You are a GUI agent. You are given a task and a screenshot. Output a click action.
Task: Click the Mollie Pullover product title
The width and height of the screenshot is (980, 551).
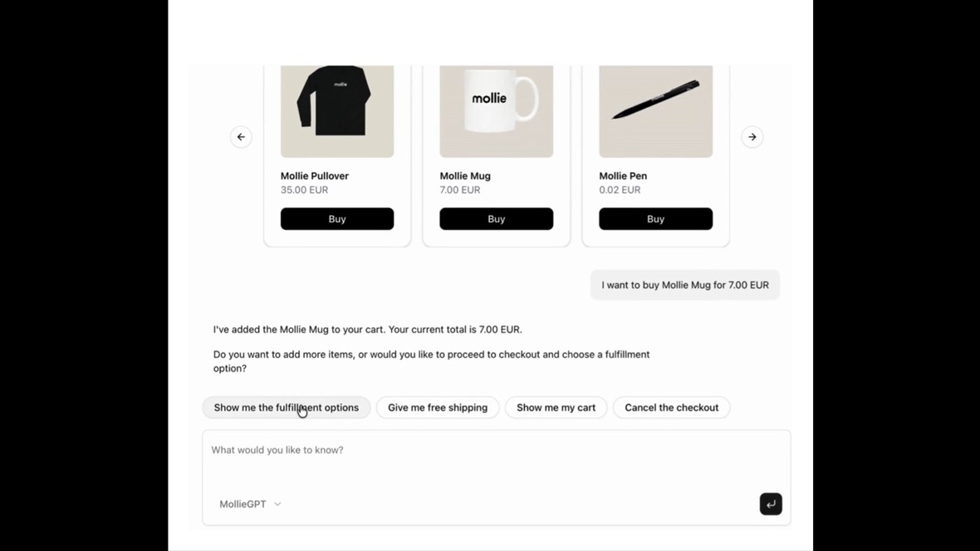315,176
